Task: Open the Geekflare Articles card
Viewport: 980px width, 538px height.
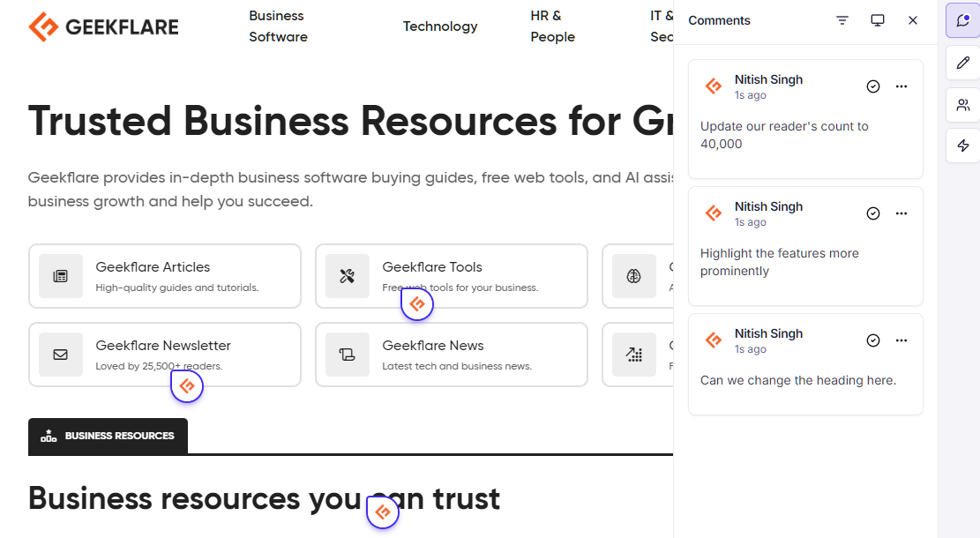Action: click(165, 276)
